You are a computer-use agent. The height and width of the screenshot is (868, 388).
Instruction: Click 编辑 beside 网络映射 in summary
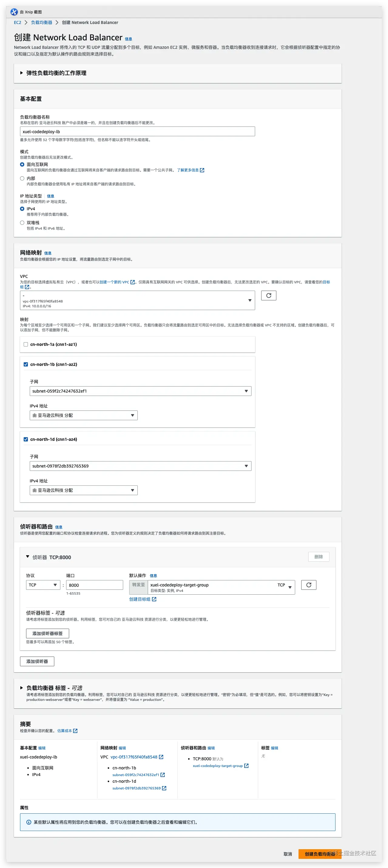(x=122, y=748)
